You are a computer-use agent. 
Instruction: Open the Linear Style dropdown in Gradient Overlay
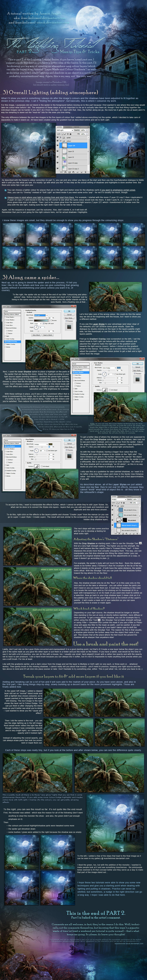click(38, 324)
